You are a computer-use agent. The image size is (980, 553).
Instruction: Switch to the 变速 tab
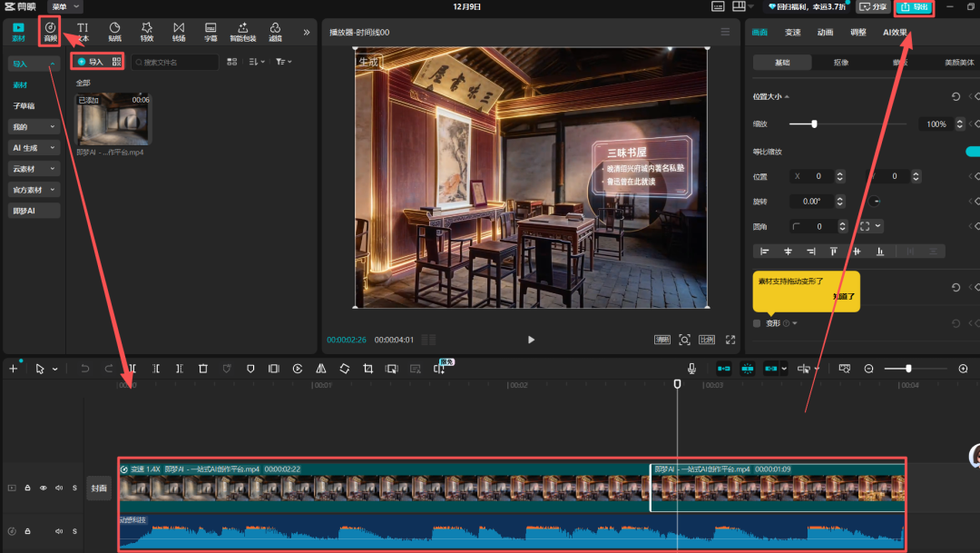click(792, 32)
